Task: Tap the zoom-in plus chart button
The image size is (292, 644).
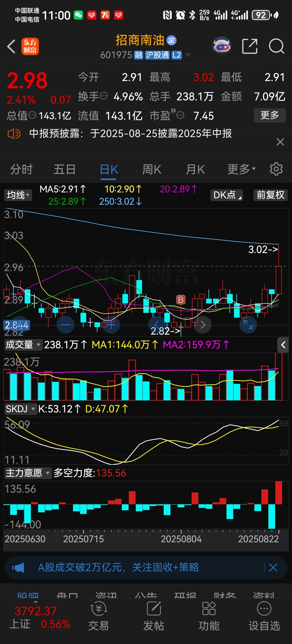Action: pyautogui.click(x=111, y=325)
